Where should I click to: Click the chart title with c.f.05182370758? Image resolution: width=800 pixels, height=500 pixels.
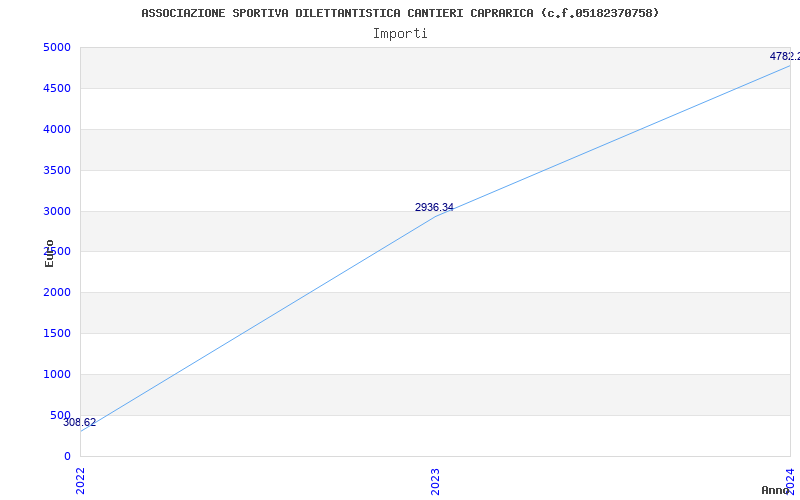tap(400, 13)
